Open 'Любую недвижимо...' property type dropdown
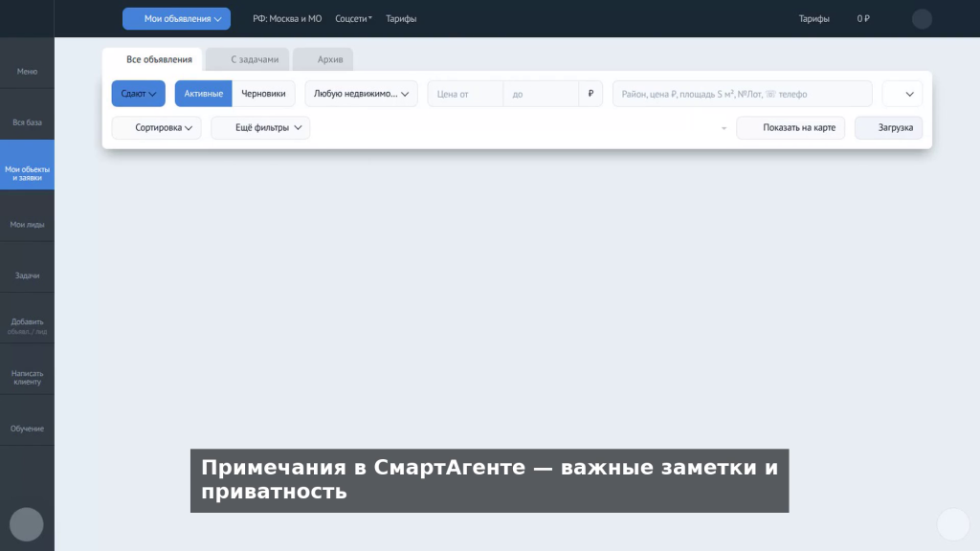Viewport: 980px width, 551px height. pyautogui.click(x=361, y=94)
